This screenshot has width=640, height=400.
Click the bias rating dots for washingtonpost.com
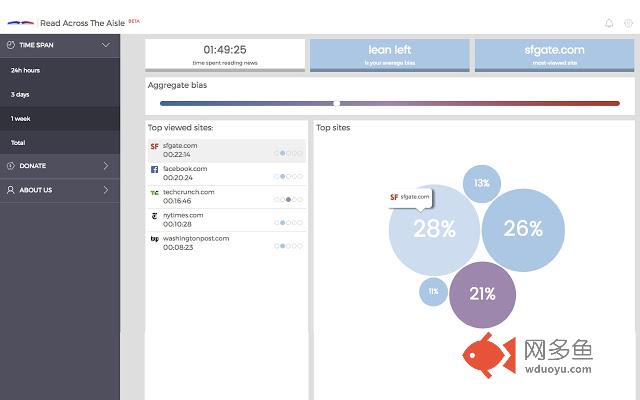[287, 245]
